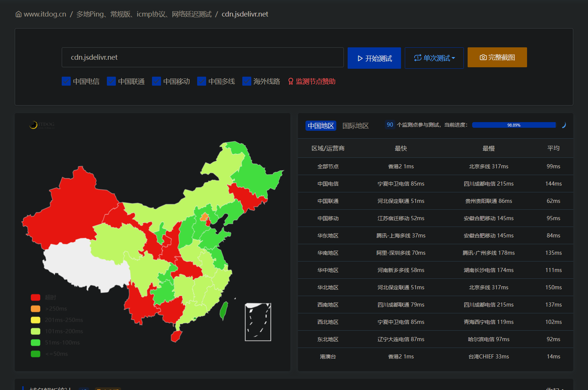Toggle the 中国联通 checkbox

[x=111, y=81]
